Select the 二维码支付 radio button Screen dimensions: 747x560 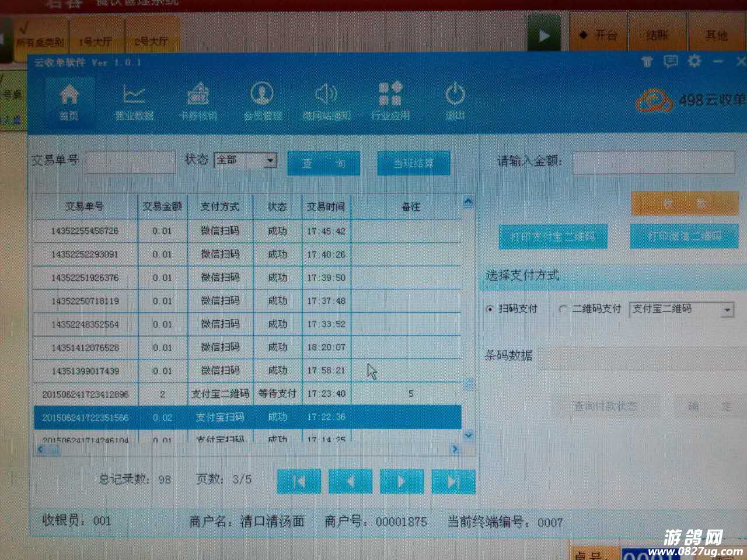[563, 309]
